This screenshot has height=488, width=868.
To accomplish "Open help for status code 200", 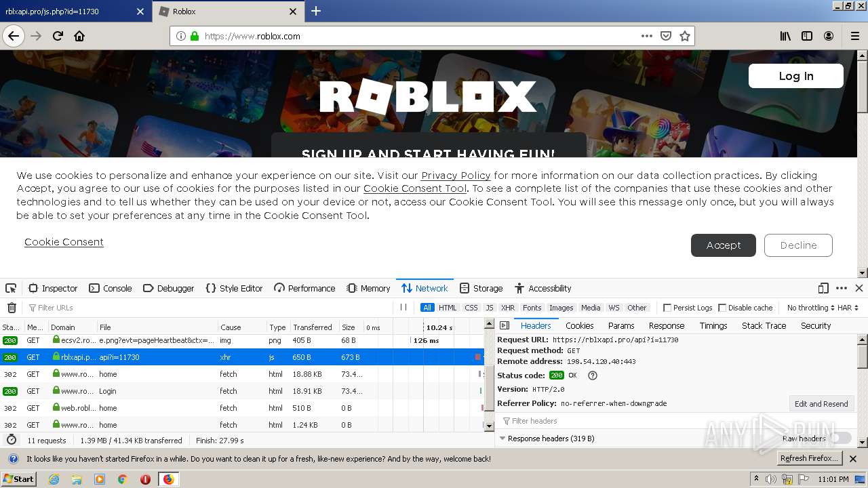I will tap(593, 375).
